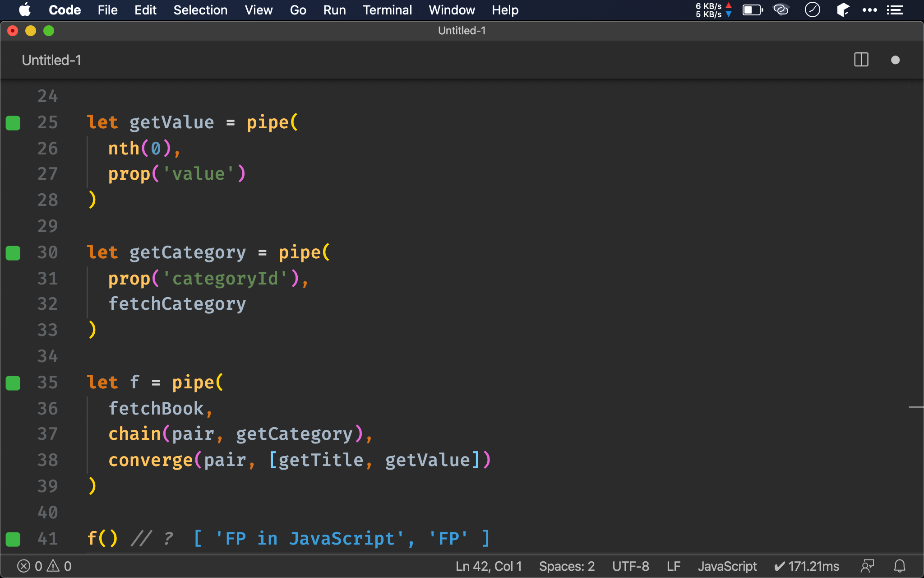The width and height of the screenshot is (924, 578).
Task: Click the unsaved changes dot to close tab
Action: click(x=895, y=60)
